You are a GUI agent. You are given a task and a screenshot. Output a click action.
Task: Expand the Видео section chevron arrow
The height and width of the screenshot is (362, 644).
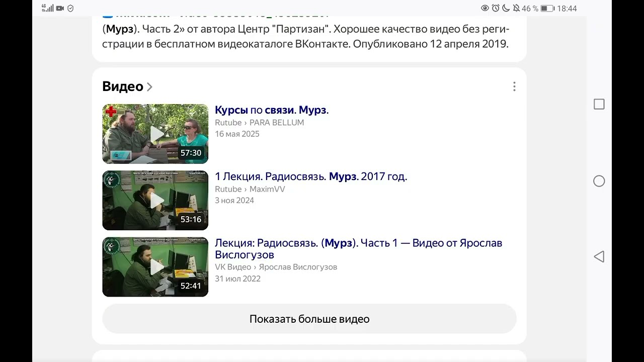149,87
